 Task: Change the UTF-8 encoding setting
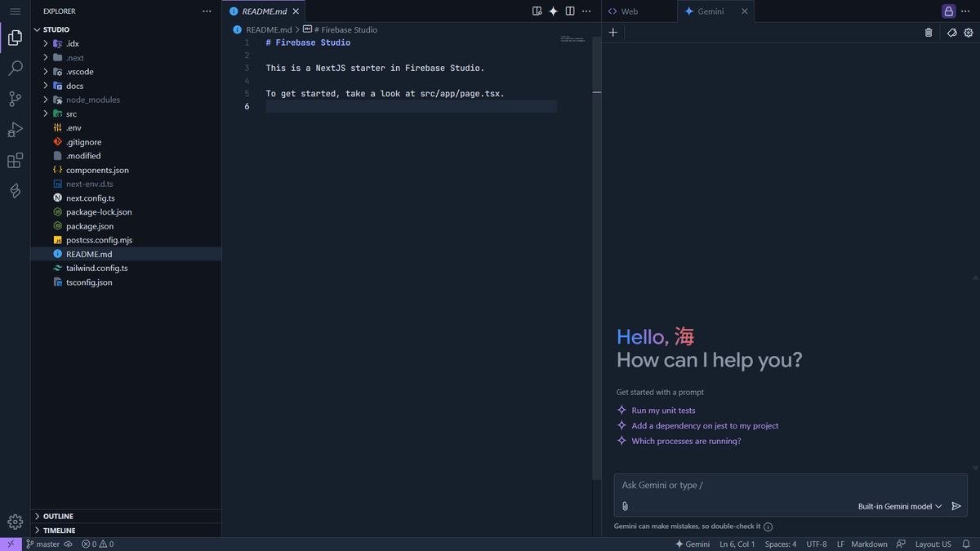pos(817,544)
